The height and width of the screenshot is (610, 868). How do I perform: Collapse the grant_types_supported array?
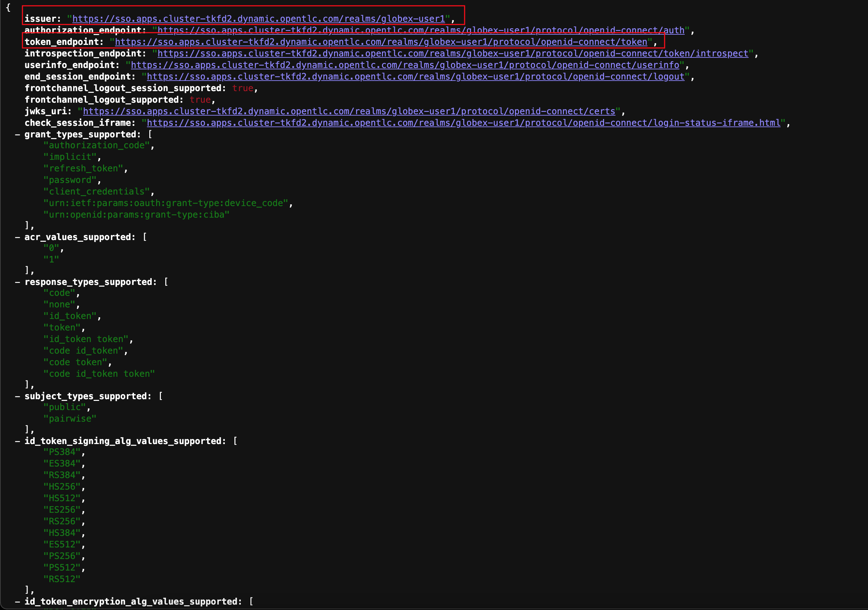17,135
